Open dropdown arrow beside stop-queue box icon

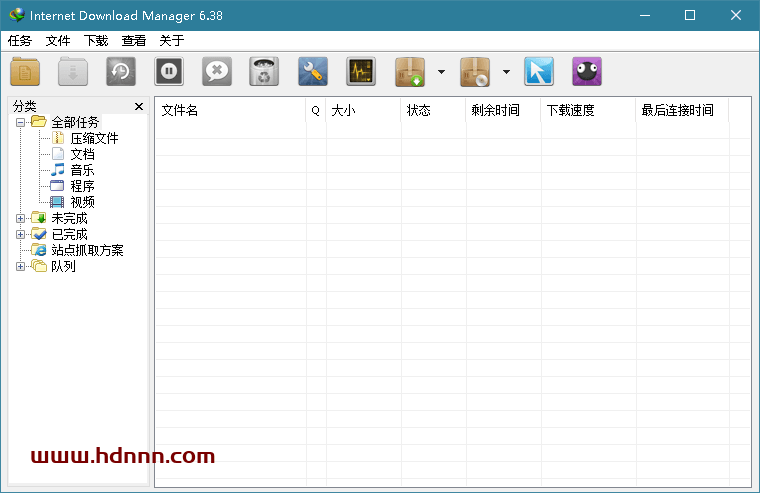click(506, 72)
